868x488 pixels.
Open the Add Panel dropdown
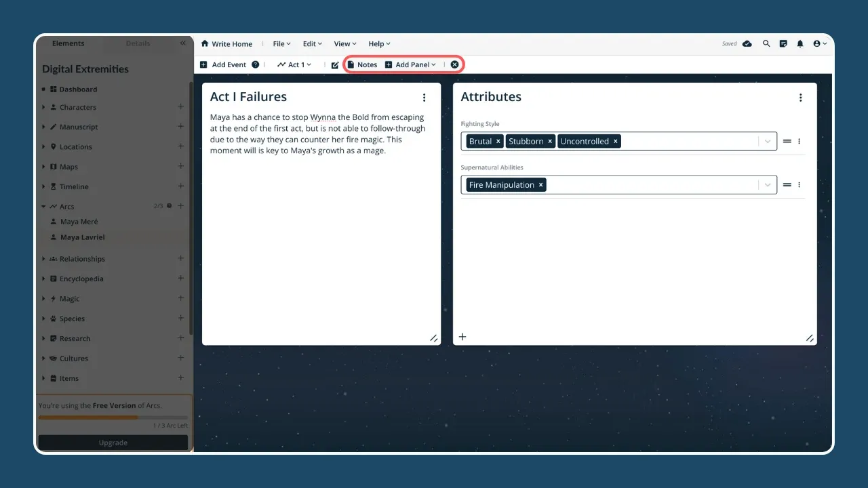tap(410, 64)
